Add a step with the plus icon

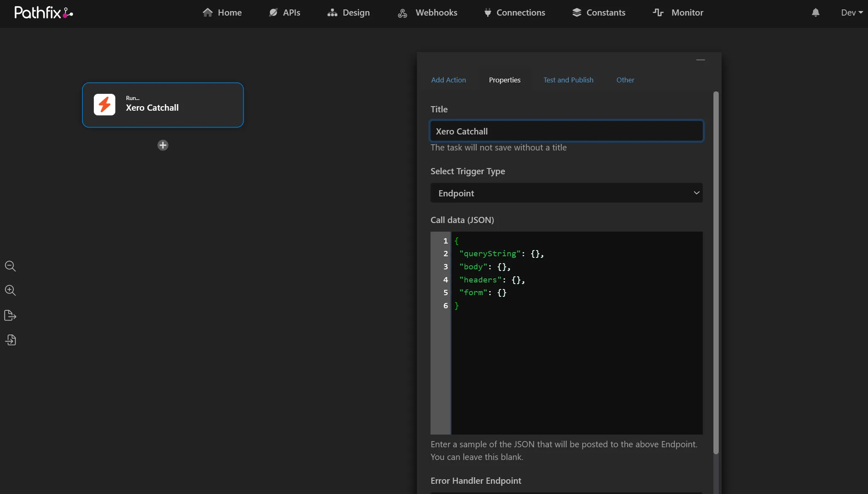(x=163, y=145)
